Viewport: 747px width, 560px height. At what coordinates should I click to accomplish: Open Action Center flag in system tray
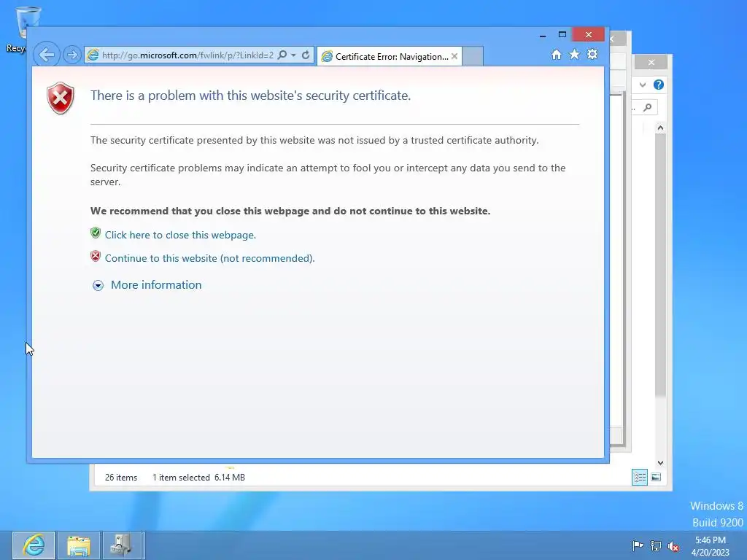[x=638, y=545]
